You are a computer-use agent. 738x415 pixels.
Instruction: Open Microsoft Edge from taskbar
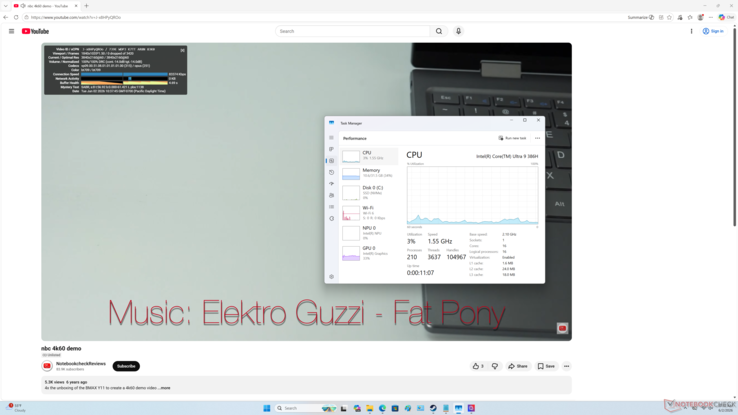point(382,408)
